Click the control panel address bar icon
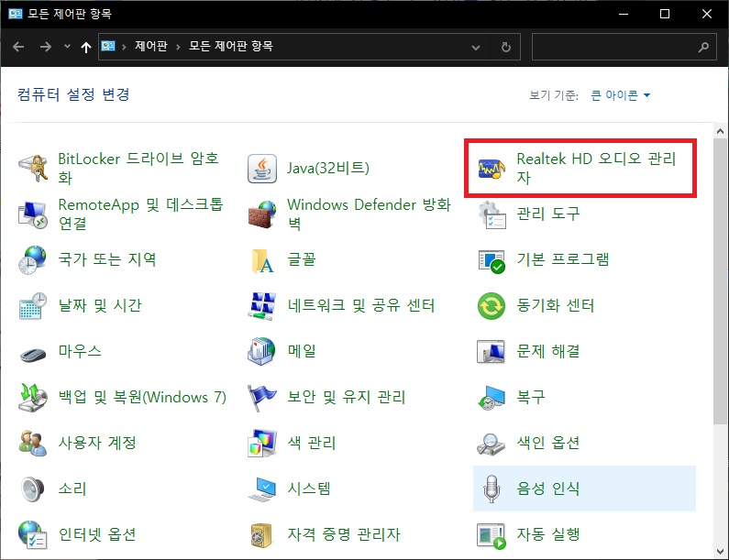The height and width of the screenshot is (560, 729). [x=108, y=46]
